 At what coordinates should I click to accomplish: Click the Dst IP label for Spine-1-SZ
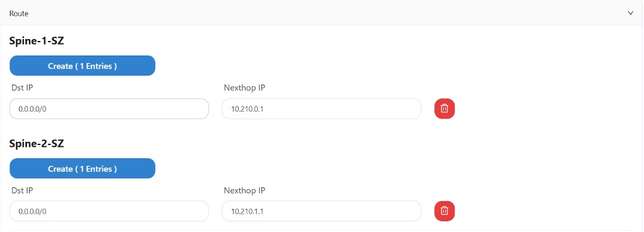tap(21, 88)
